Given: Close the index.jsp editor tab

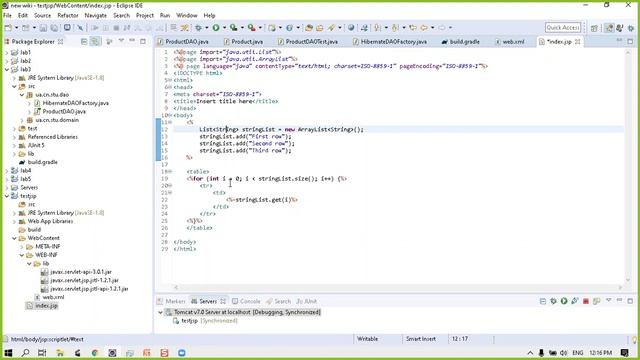Looking at the screenshot, I should pos(578,42).
